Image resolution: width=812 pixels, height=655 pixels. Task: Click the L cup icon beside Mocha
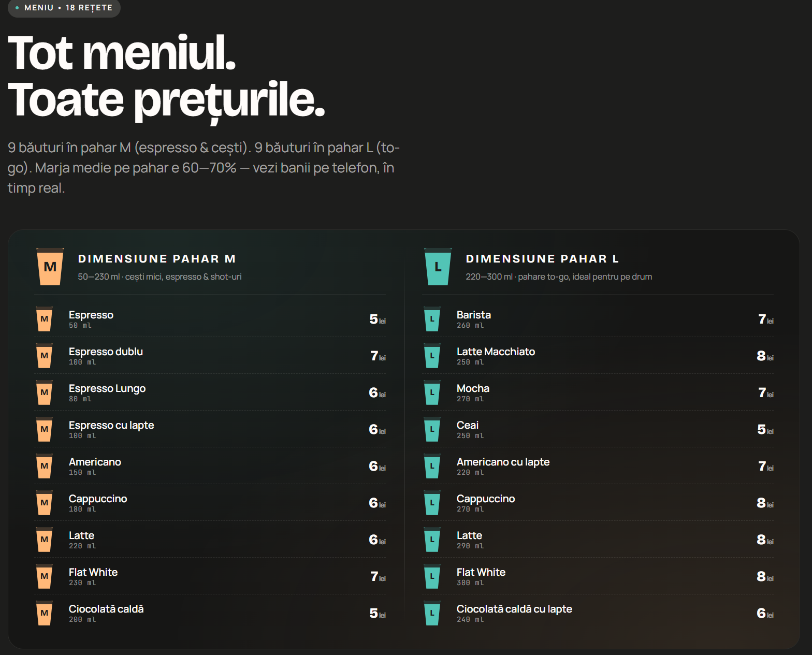coord(432,392)
